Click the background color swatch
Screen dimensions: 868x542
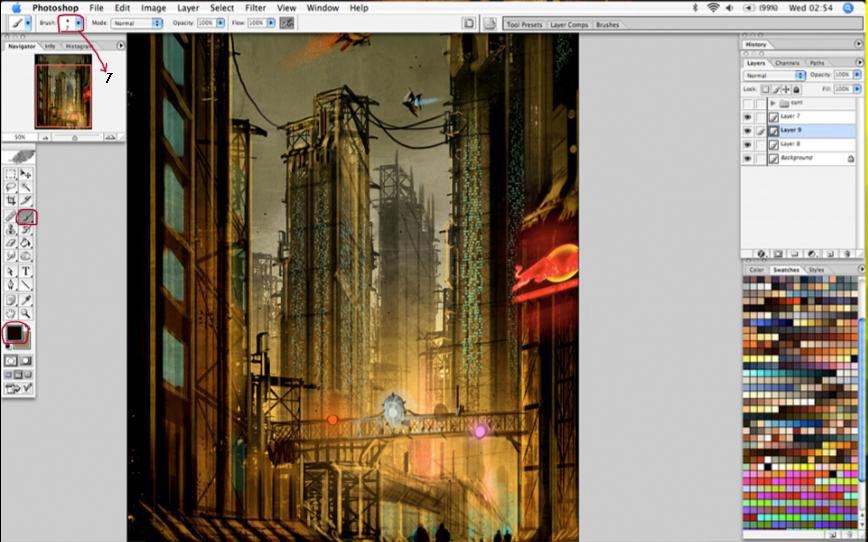27,342
